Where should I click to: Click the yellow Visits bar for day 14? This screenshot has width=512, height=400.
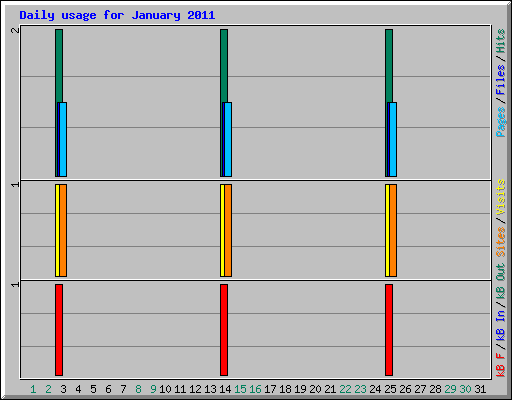(x=222, y=230)
